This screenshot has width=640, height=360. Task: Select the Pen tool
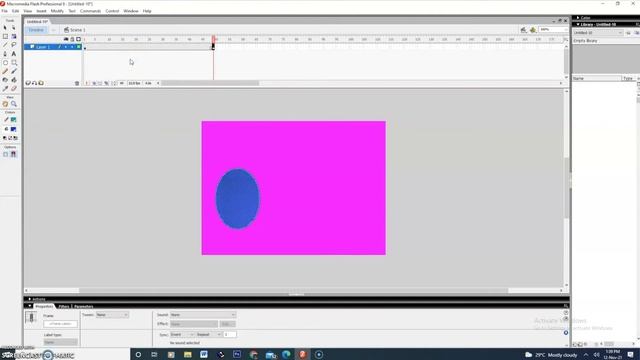(5, 54)
